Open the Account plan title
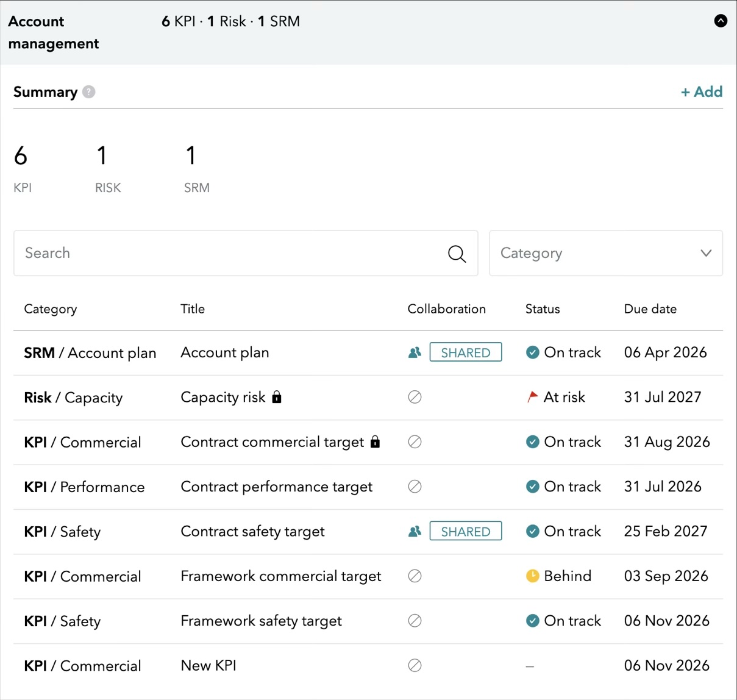This screenshot has height=700, width=737. [225, 352]
